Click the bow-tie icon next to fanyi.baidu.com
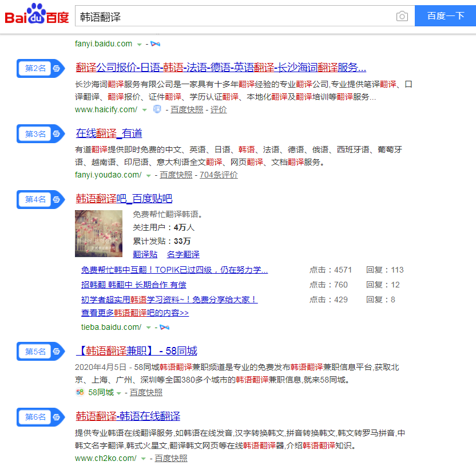Viewport: 476px width, 473px height. pyautogui.click(x=156, y=44)
